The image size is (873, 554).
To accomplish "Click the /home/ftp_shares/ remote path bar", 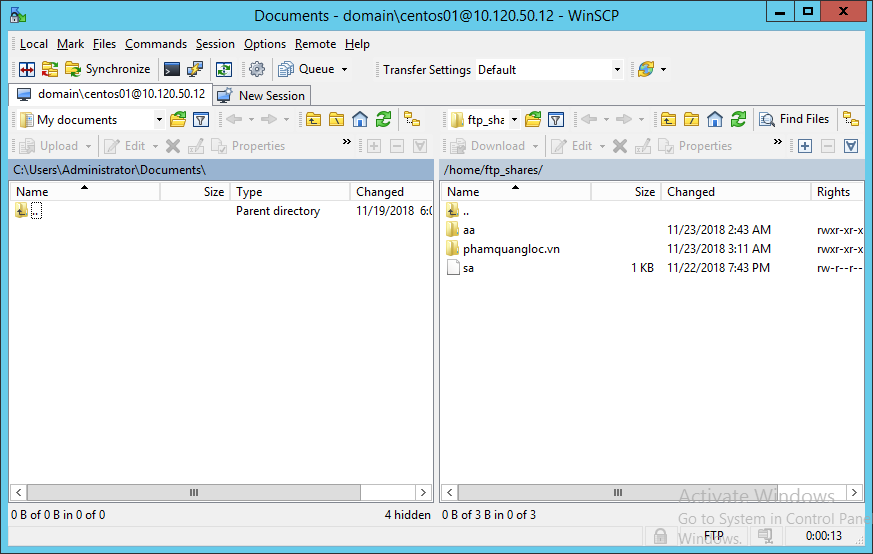I will [x=652, y=170].
